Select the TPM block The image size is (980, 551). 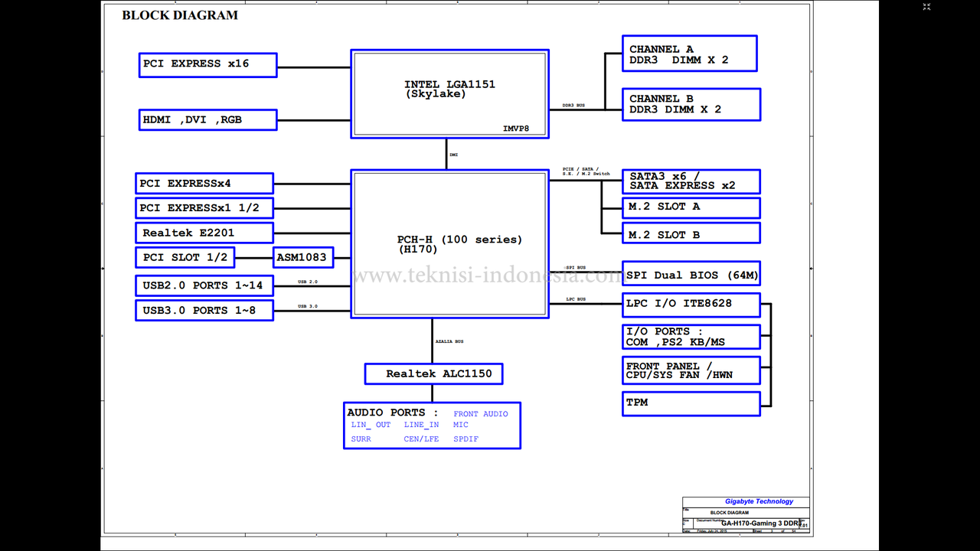691,403
